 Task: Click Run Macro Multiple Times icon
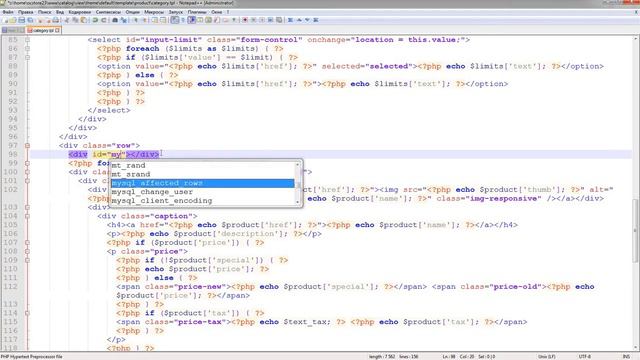click(x=270, y=20)
